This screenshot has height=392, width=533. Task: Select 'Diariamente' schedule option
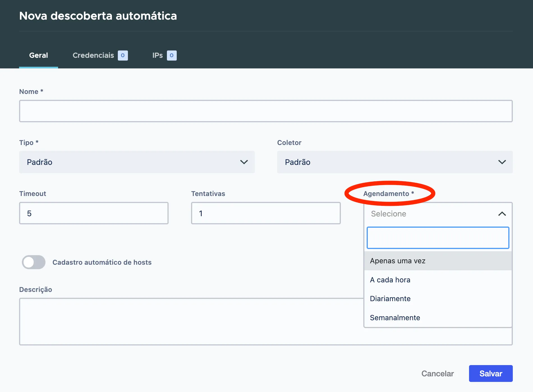click(438, 299)
